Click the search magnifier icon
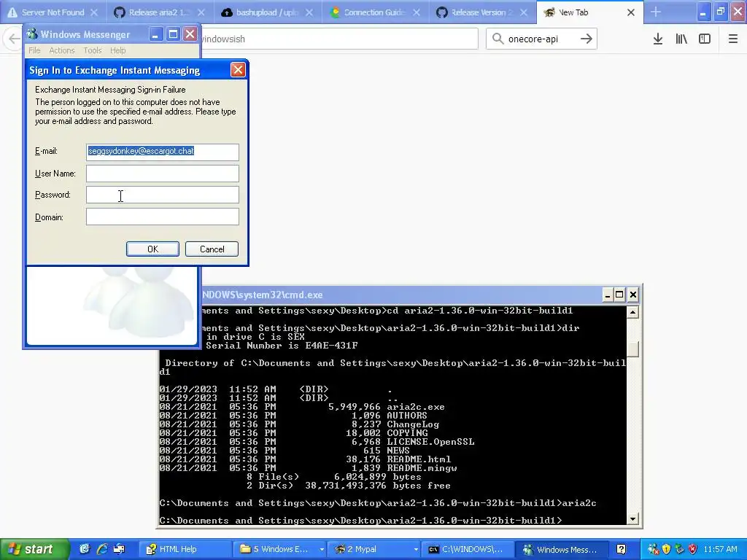The width and height of the screenshot is (747, 560). [498, 39]
